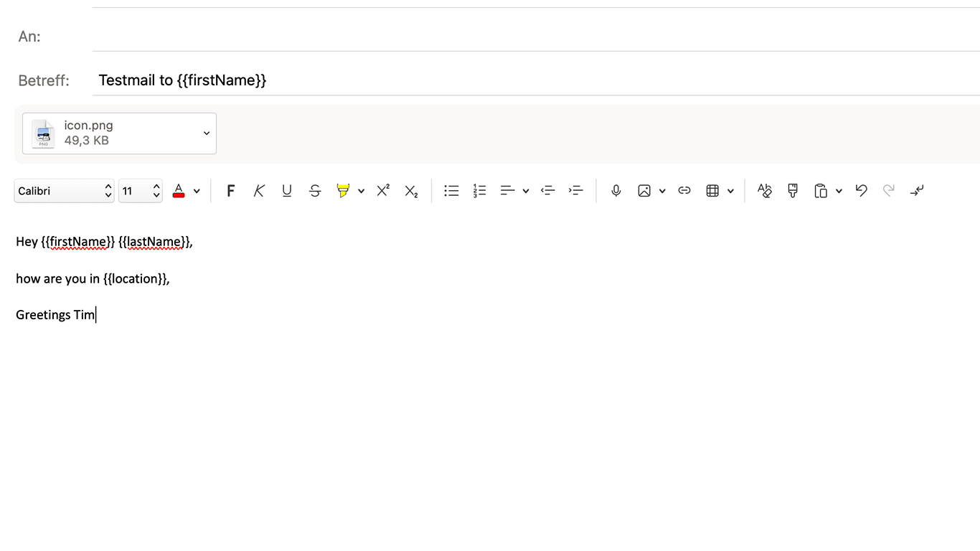Apply the red font color swatch

[x=179, y=191]
